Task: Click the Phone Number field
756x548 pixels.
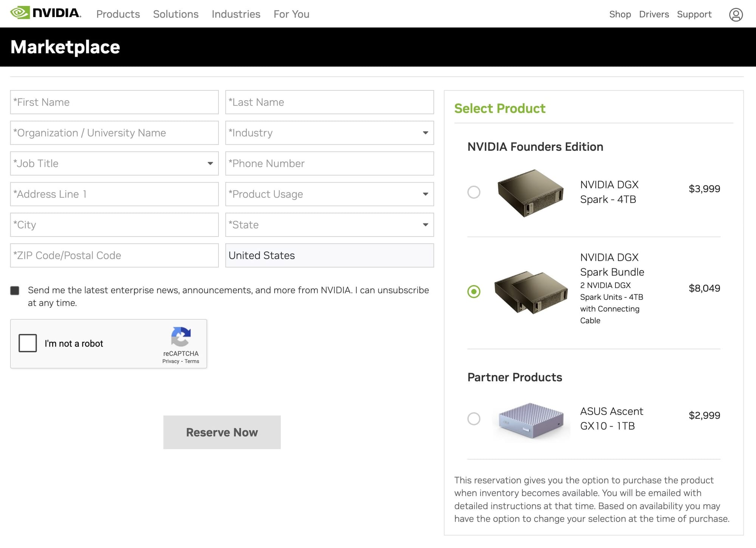Action: tap(330, 163)
